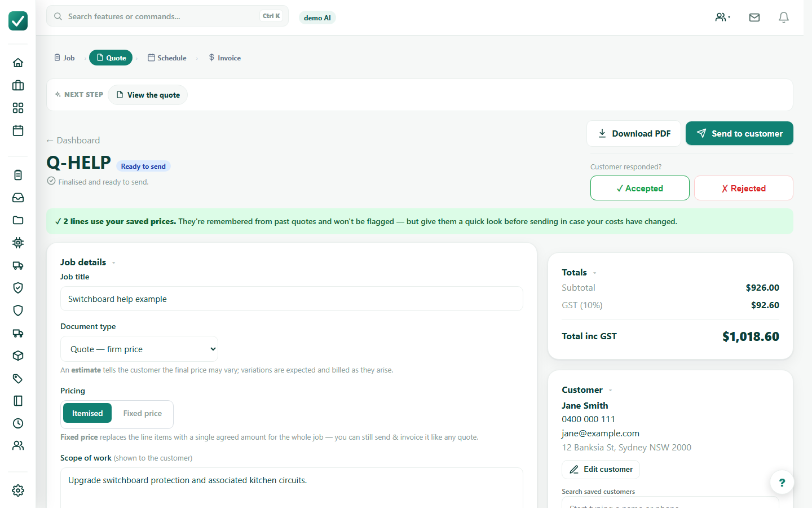Open the Document type dropdown
The height and width of the screenshot is (508, 812).
click(139, 349)
